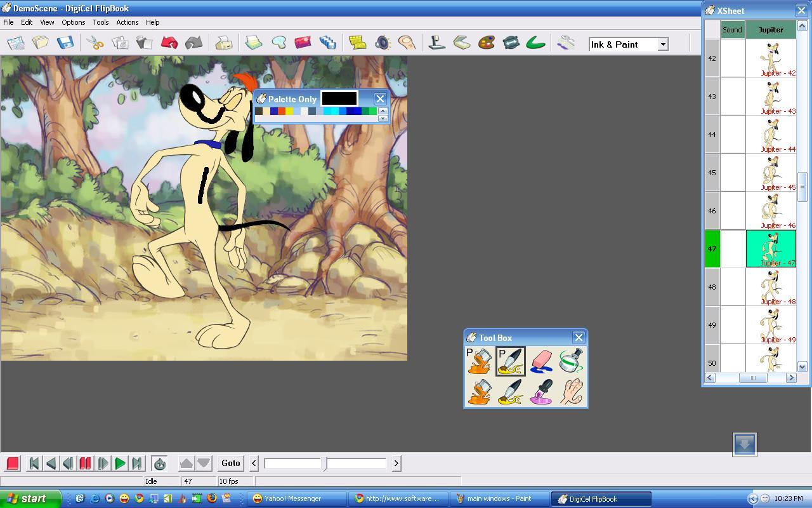Pick the red-orange palette swatch
812x508 pixels.
coord(282,111)
